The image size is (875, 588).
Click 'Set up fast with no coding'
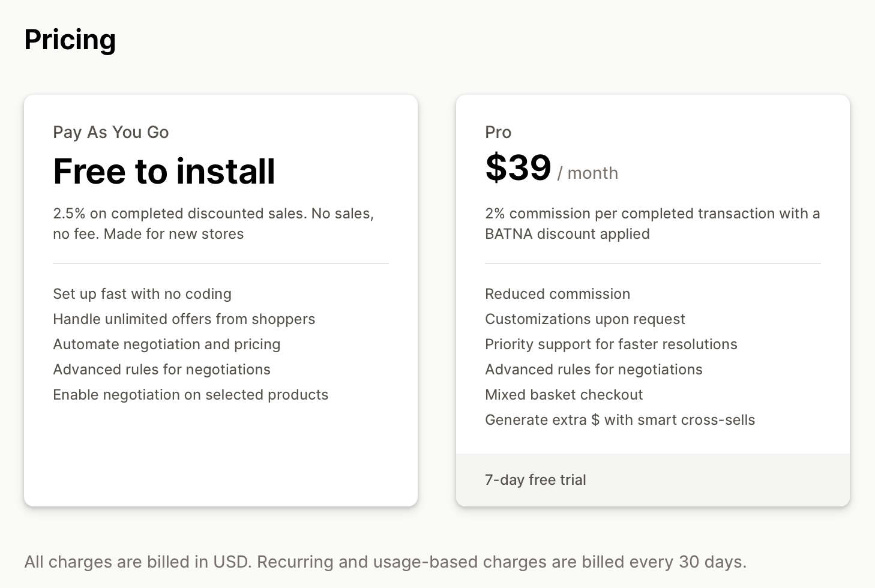tap(142, 294)
